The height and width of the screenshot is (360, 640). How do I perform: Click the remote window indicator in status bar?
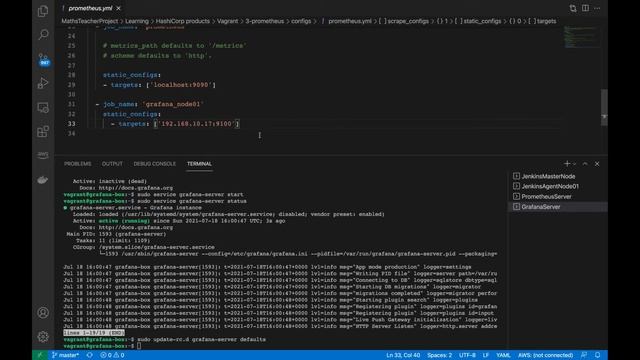40,355
